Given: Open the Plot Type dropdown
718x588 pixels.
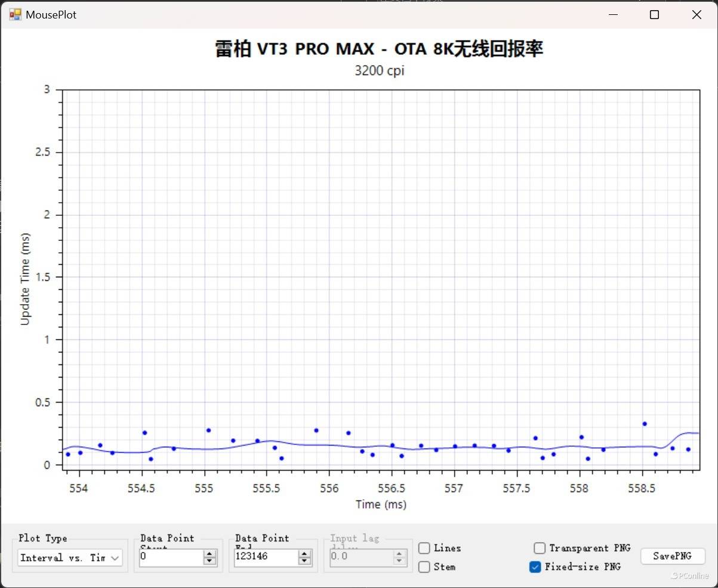Looking at the screenshot, I should (70, 558).
